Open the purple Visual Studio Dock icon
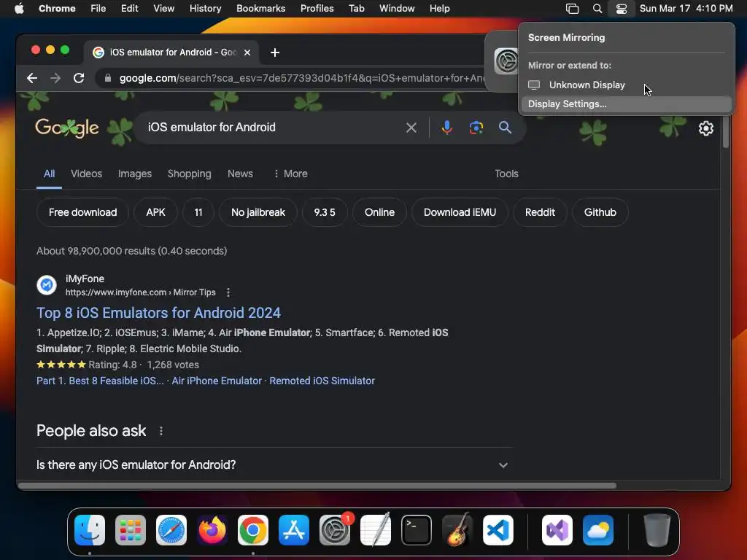Viewport: 747px width, 560px height. pos(557,530)
